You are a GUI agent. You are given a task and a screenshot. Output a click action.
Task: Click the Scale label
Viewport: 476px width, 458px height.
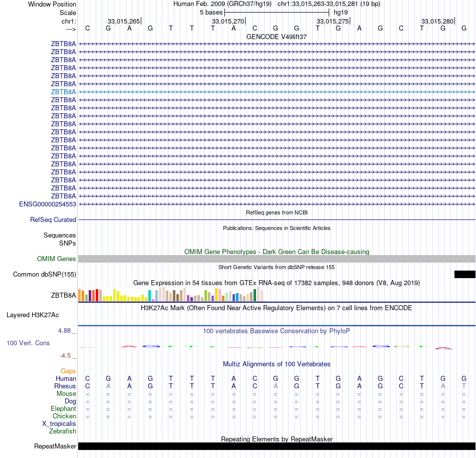click(68, 13)
